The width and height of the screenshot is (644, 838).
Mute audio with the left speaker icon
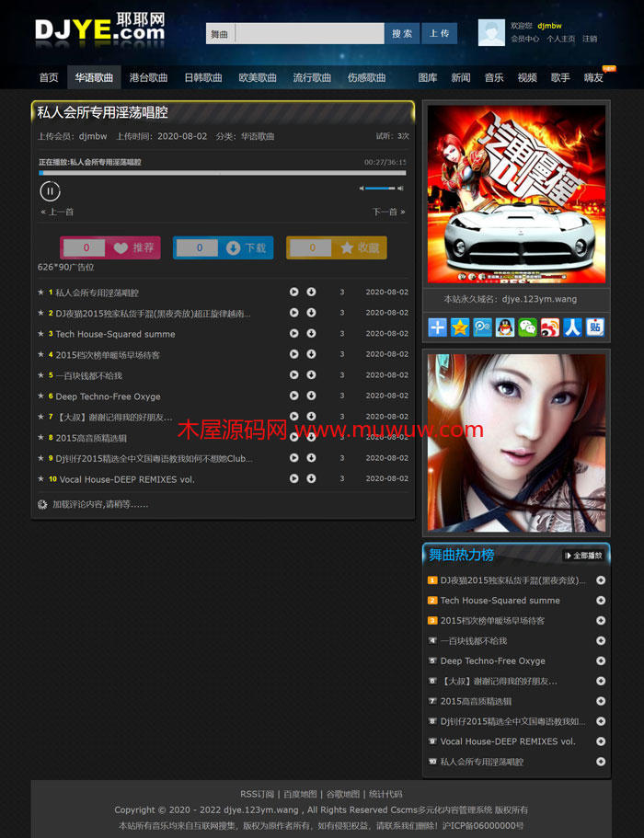(362, 189)
